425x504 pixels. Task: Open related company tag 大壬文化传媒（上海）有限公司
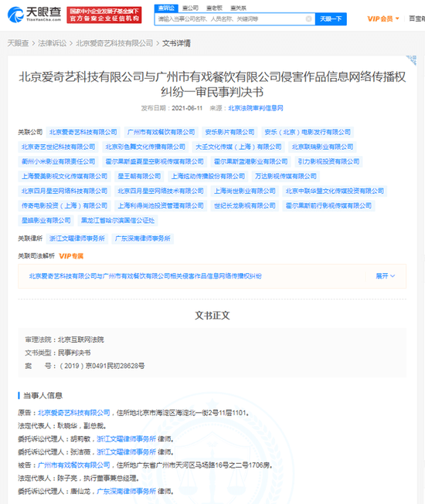[239, 147]
